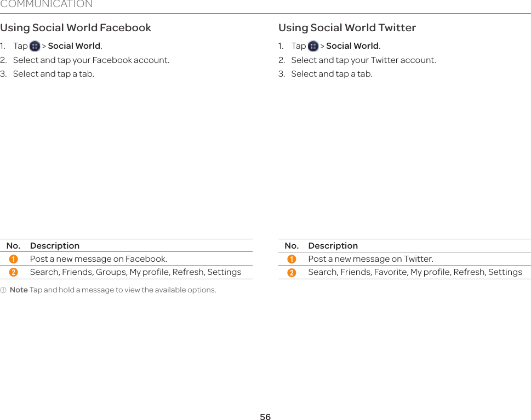531x420 pixels.
Task: Select the 'Using Social World Facebook' heading
Action: pos(76,28)
